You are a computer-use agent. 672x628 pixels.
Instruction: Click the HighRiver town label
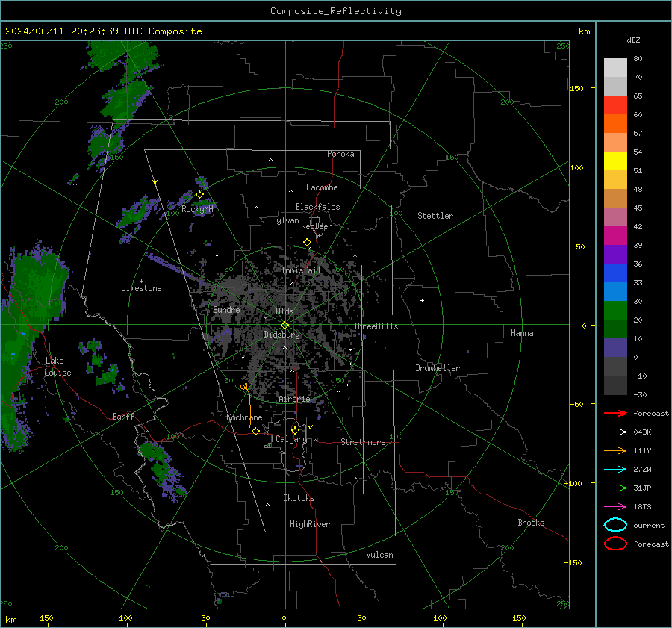(x=310, y=524)
